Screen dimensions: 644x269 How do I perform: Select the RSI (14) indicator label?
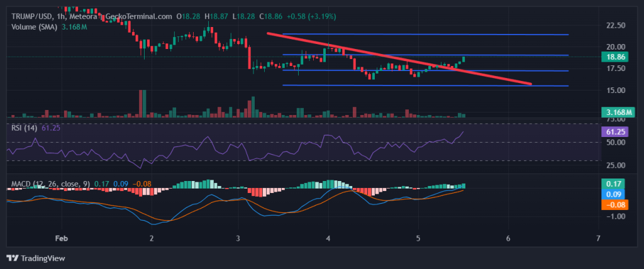tap(24, 128)
